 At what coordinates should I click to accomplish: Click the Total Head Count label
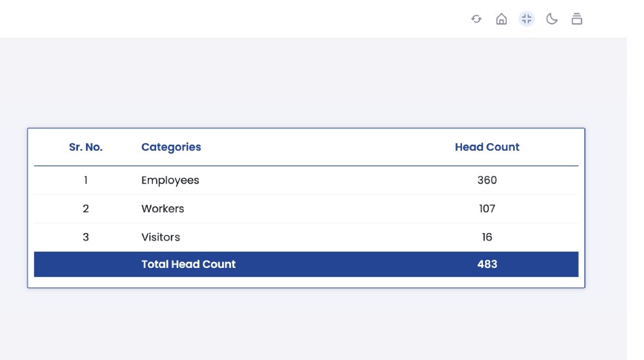[189, 264]
